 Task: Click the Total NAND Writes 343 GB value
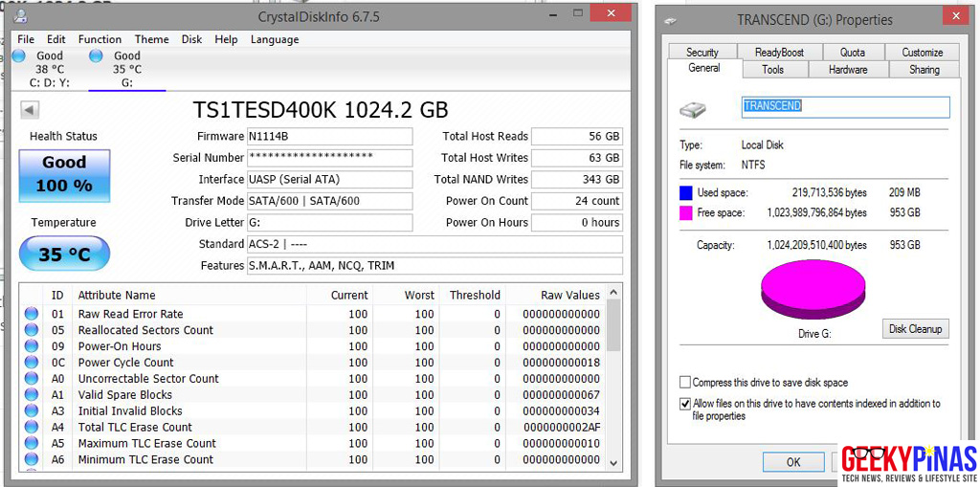click(577, 180)
